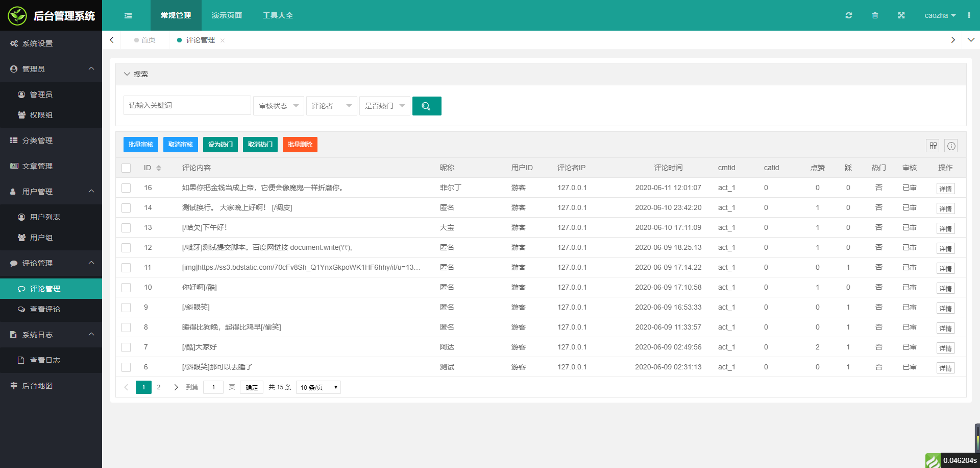Image resolution: width=980 pixels, height=468 pixels.
Task: Go to page 2 of comments
Action: coord(159,387)
